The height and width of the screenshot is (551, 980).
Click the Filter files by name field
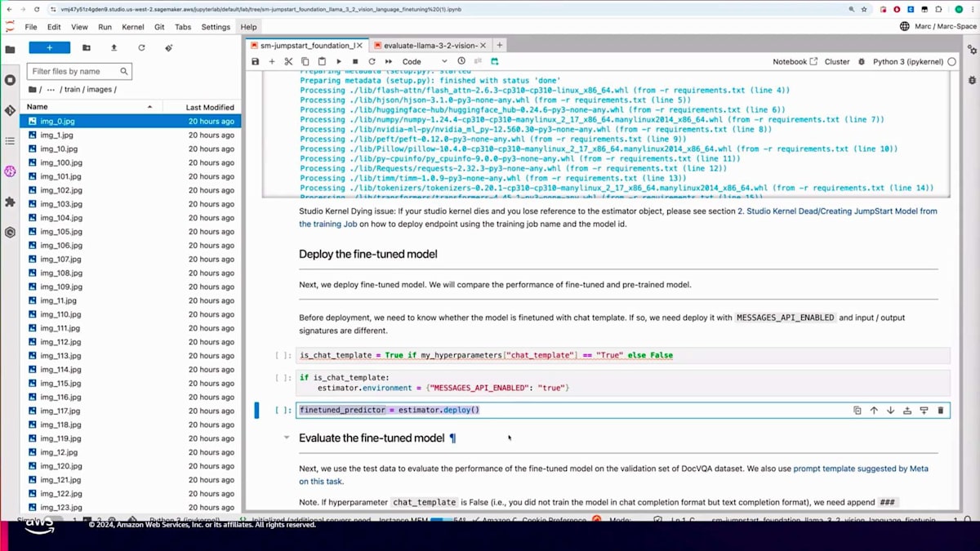(x=79, y=71)
